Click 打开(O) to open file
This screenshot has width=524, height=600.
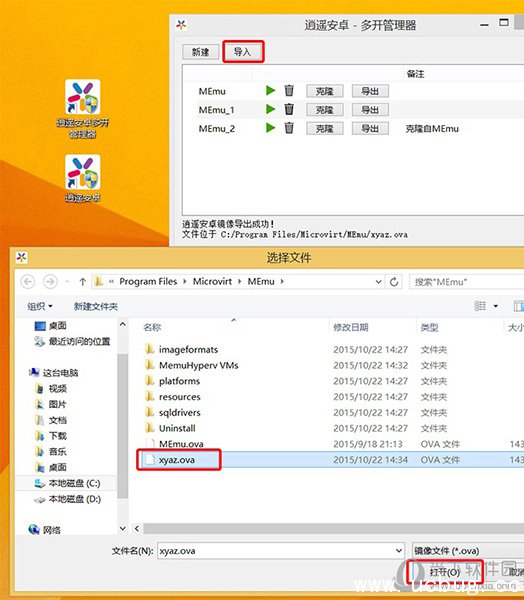click(x=444, y=572)
